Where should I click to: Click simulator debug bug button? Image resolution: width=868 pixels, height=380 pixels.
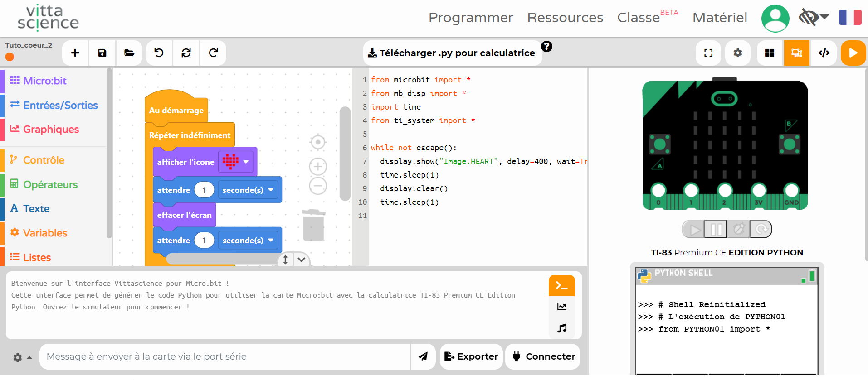[738, 229]
